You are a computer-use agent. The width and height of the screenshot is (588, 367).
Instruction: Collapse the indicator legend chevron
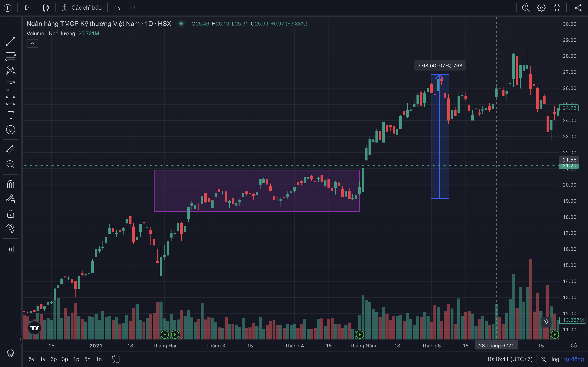tap(32, 43)
